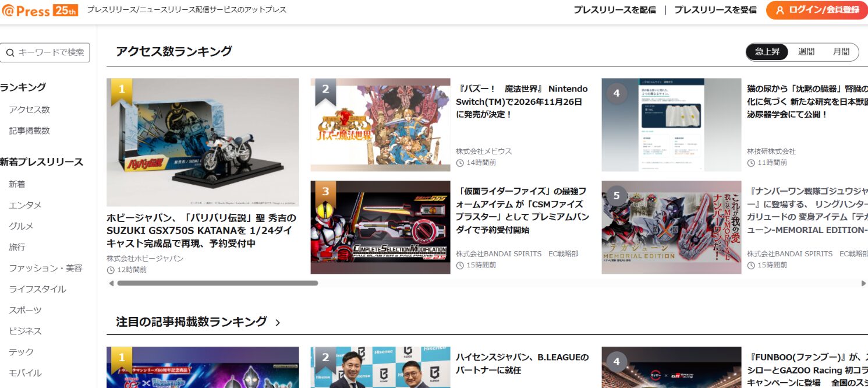Click the 12時間前 timestamp
868x388 pixels.
(132, 270)
